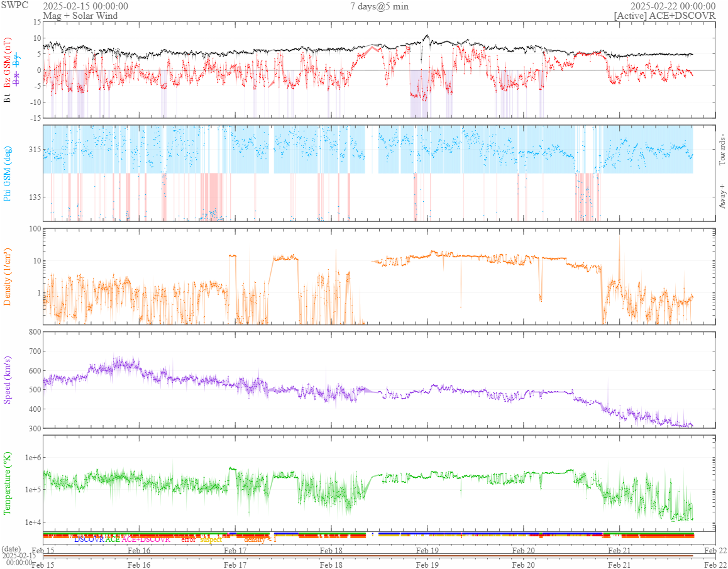Viewport: 728px width, 569px height.
Task: Click the 300 tick on Speed axis
Action: (34, 428)
